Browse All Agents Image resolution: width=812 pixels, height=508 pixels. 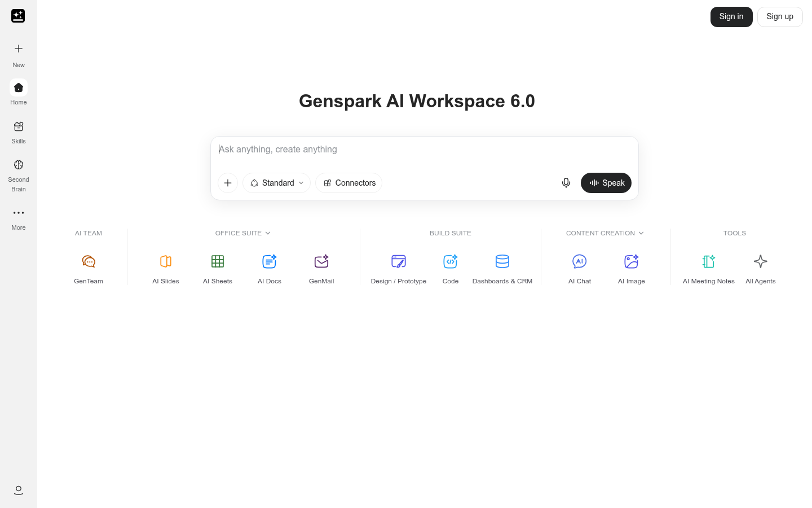761,269
